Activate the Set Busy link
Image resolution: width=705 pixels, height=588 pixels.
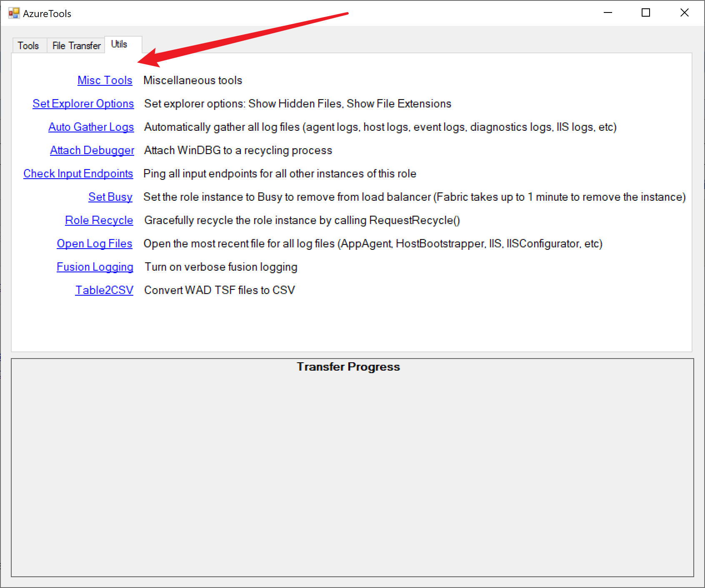pos(110,197)
